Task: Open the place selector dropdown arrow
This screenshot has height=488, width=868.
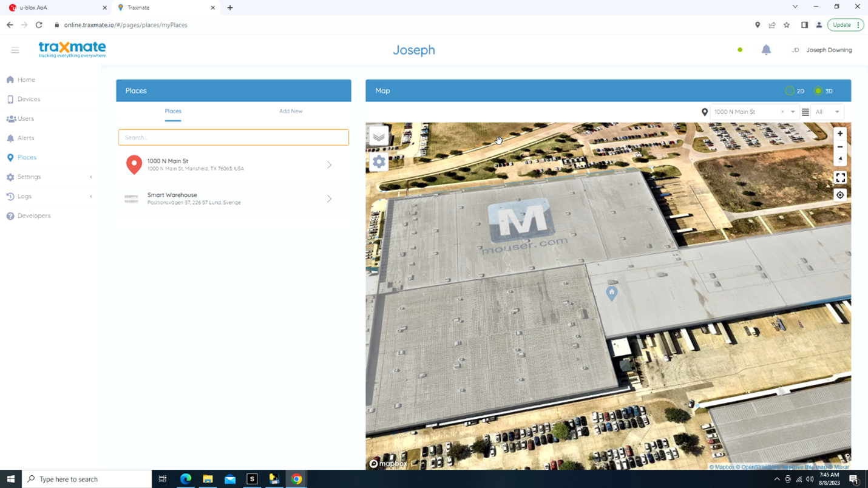Action: click(793, 112)
